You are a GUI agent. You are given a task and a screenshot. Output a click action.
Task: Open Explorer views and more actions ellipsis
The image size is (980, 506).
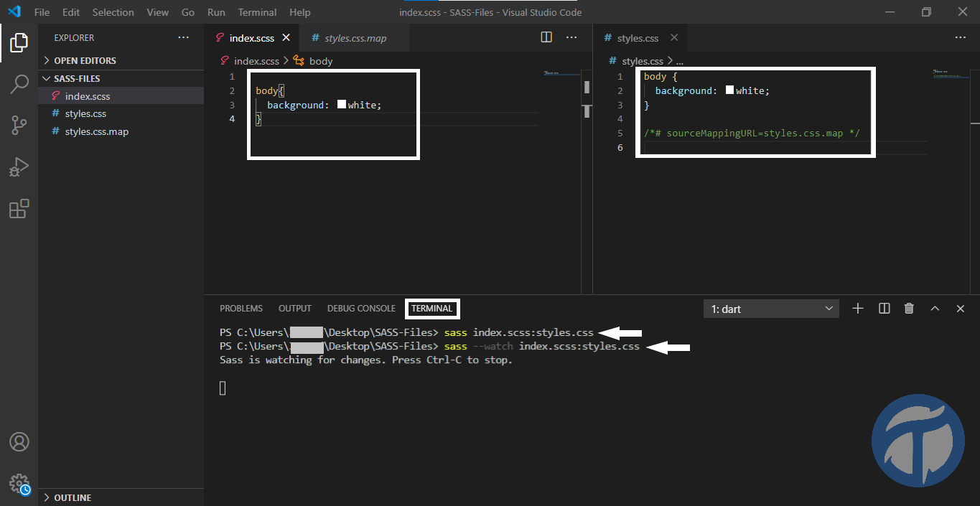(x=184, y=37)
